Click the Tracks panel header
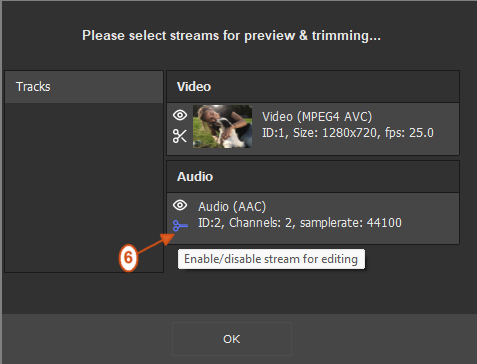Screen dimensions: 477x364 point(84,87)
